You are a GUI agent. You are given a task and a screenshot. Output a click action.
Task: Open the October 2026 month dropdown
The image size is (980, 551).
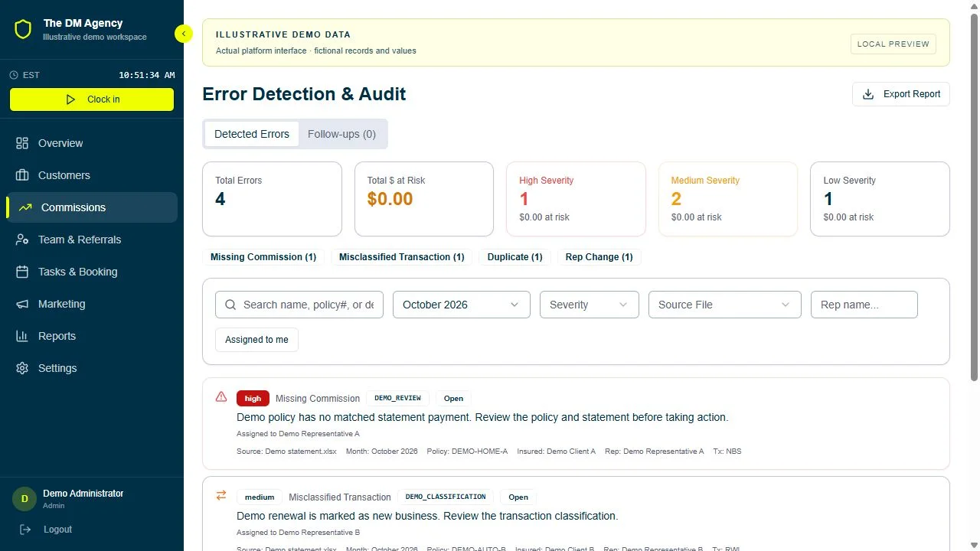462,305
